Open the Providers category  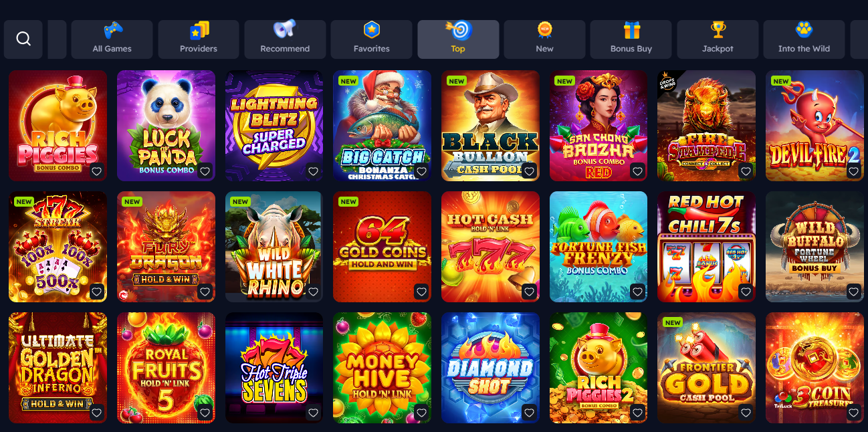pos(199,39)
